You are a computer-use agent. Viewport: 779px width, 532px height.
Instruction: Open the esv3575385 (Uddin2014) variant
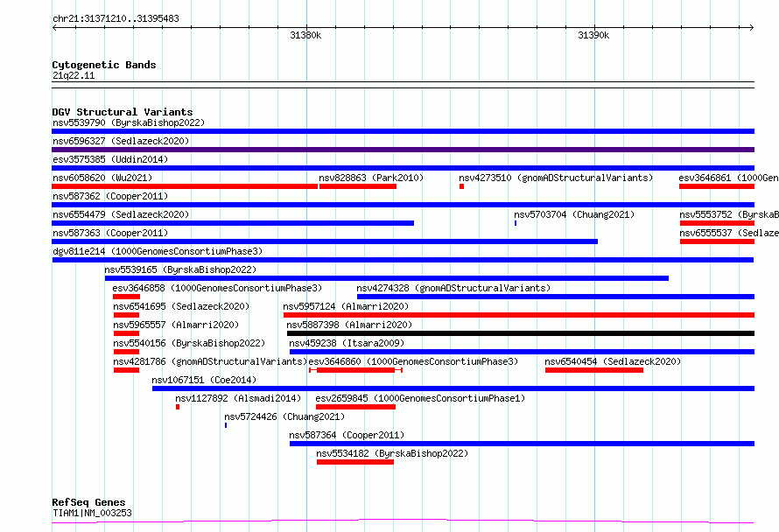click(403, 168)
